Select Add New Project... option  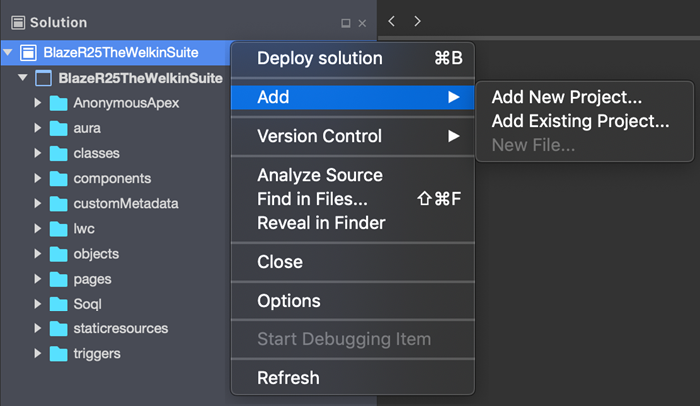pyautogui.click(x=567, y=97)
